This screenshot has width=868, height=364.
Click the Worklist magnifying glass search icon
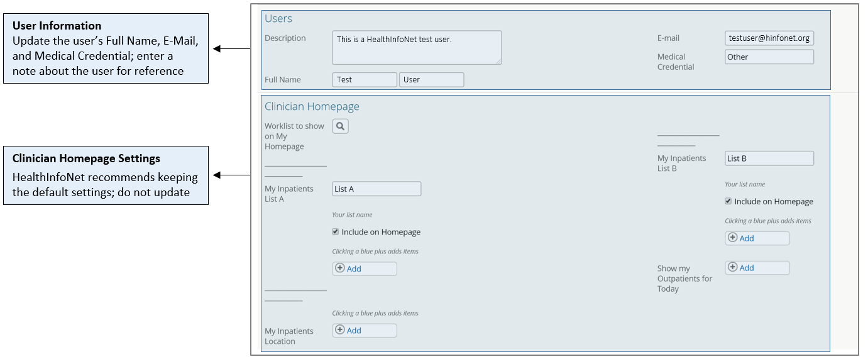[x=340, y=126]
